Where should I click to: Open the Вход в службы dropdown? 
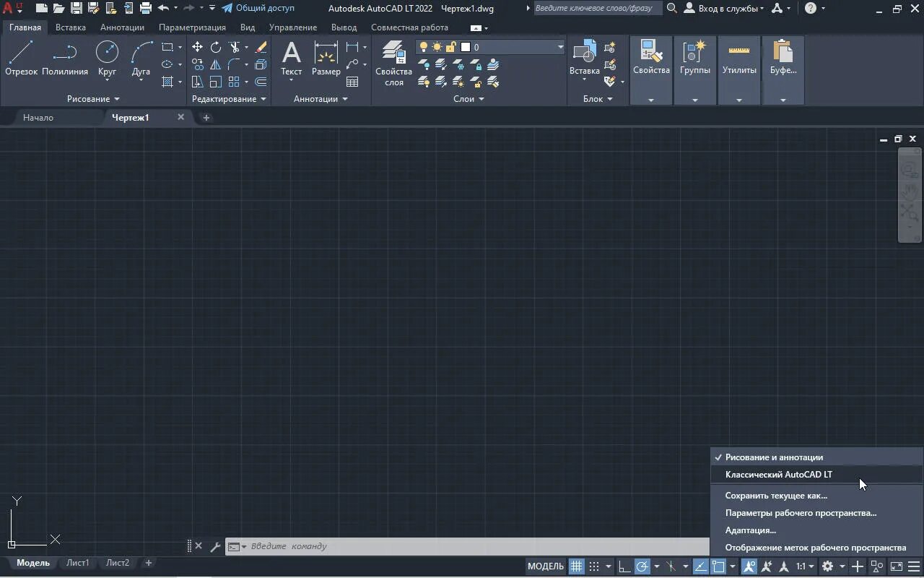pos(724,8)
